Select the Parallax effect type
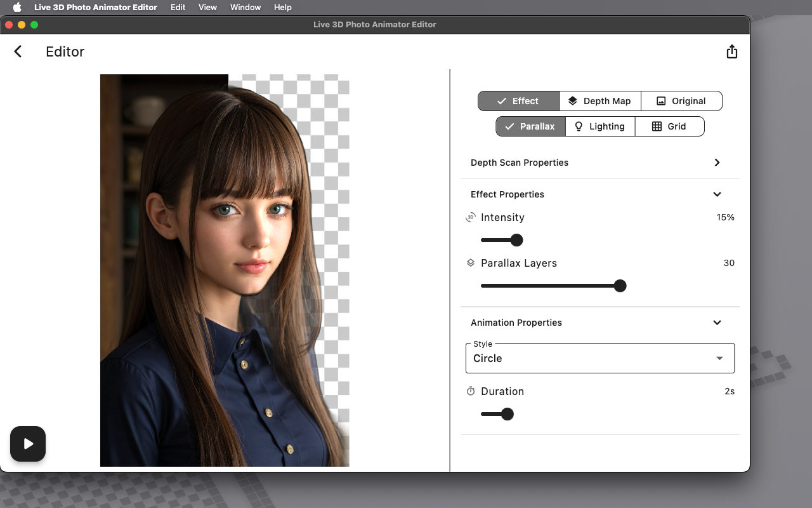The height and width of the screenshot is (508, 812). coord(530,126)
